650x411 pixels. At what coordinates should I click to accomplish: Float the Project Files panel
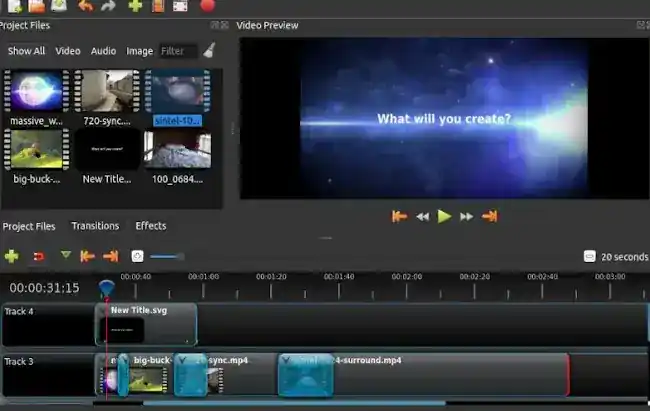tap(215, 25)
